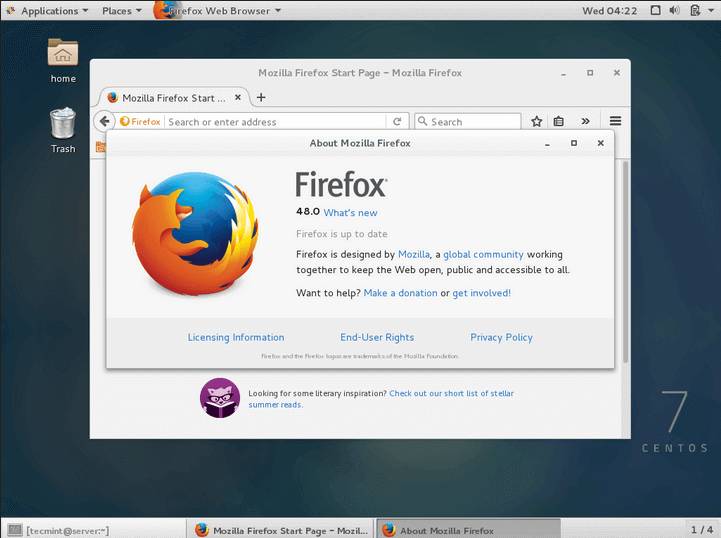Open the Firefox Web Browser app menu
The width and height of the screenshot is (721, 538).
[217, 11]
